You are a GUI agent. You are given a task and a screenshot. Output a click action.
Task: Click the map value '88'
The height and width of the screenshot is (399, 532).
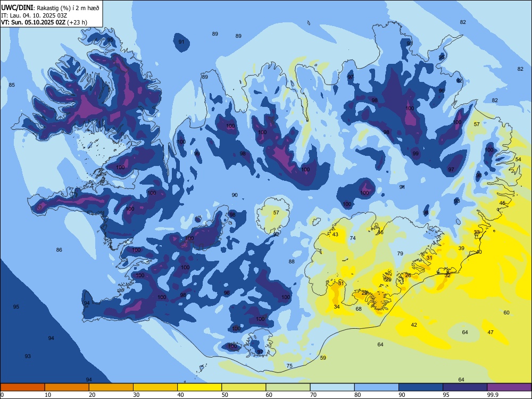pyautogui.click(x=292, y=261)
